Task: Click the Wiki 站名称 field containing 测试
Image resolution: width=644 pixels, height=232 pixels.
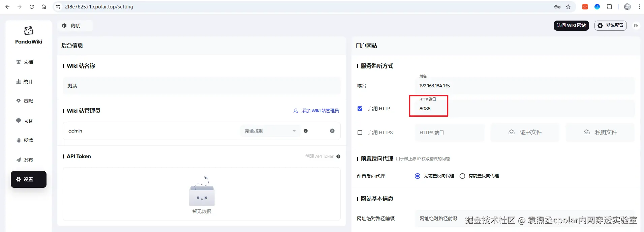Action: 202,86
